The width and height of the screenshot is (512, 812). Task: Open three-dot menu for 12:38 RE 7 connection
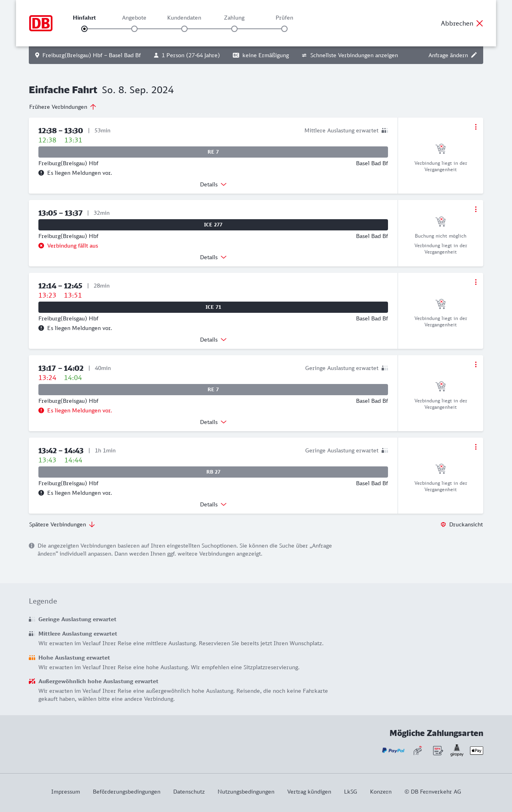(476, 127)
